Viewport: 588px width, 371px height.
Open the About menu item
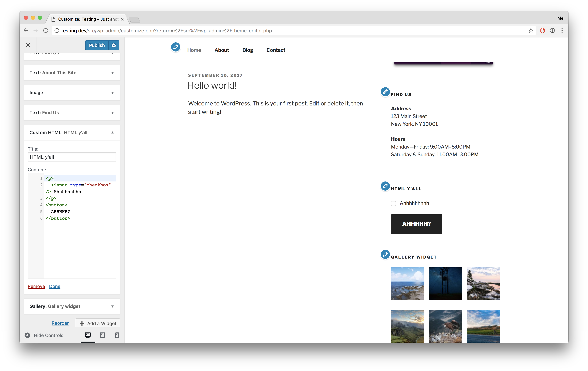pyautogui.click(x=221, y=50)
